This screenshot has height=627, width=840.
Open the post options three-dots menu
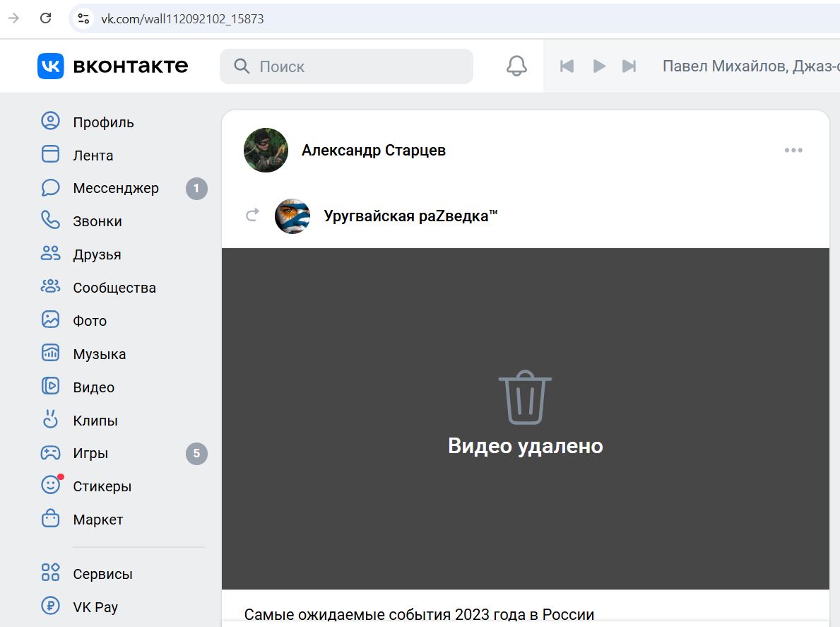click(793, 150)
